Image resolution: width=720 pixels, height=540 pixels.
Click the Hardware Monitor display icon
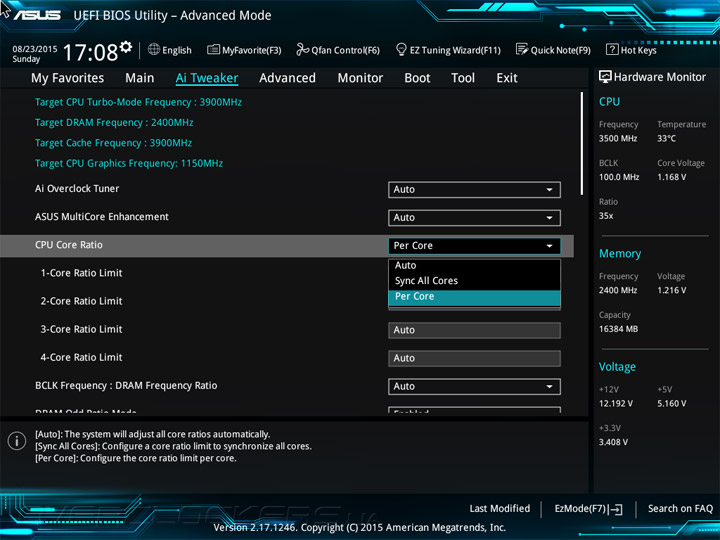pos(605,77)
